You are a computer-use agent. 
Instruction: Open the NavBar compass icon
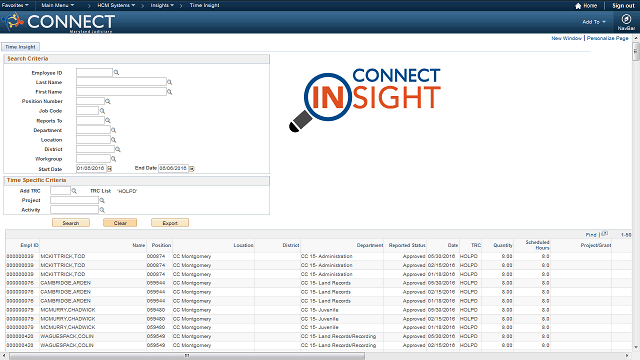(626, 19)
